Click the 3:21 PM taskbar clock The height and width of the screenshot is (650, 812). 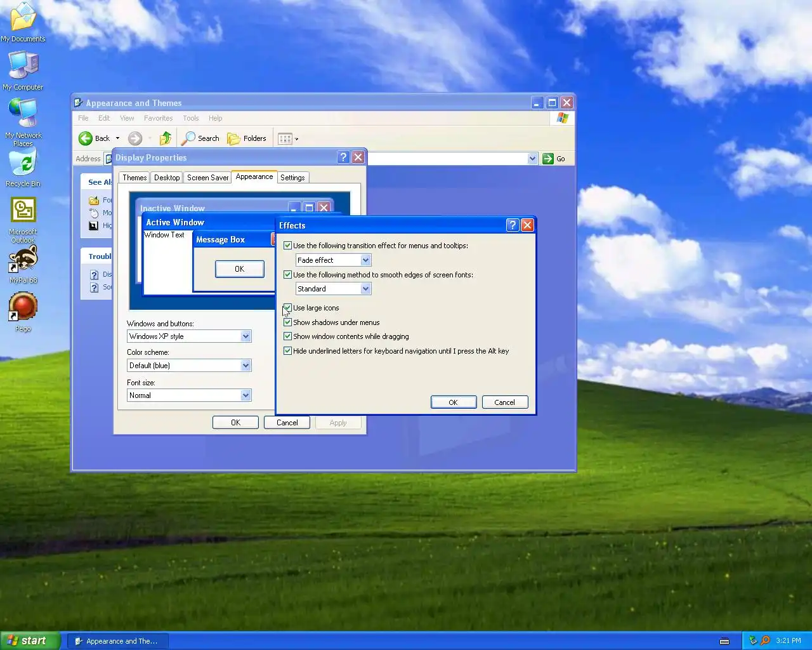click(x=789, y=641)
